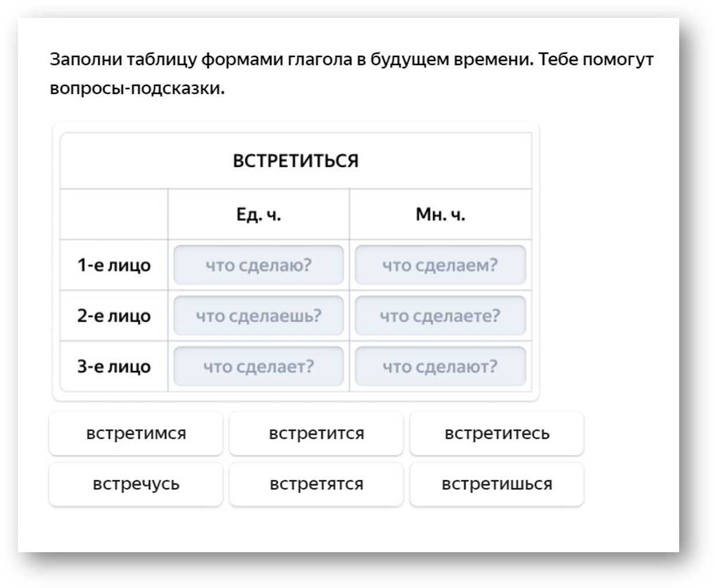Image resolution: width=715 pixels, height=588 pixels.
Task: Click the "встретятся" word chip
Action: click(x=316, y=484)
